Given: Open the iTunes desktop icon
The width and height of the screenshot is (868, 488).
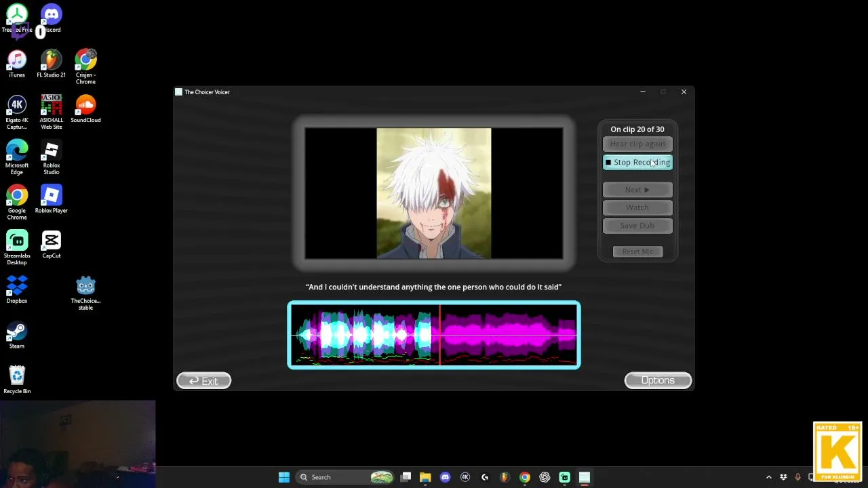Looking at the screenshot, I should pyautogui.click(x=17, y=64).
